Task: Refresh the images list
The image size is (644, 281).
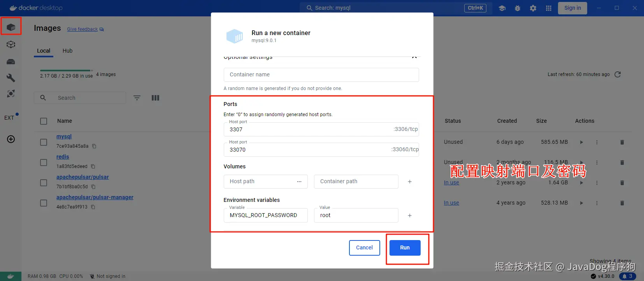Action: point(618,74)
